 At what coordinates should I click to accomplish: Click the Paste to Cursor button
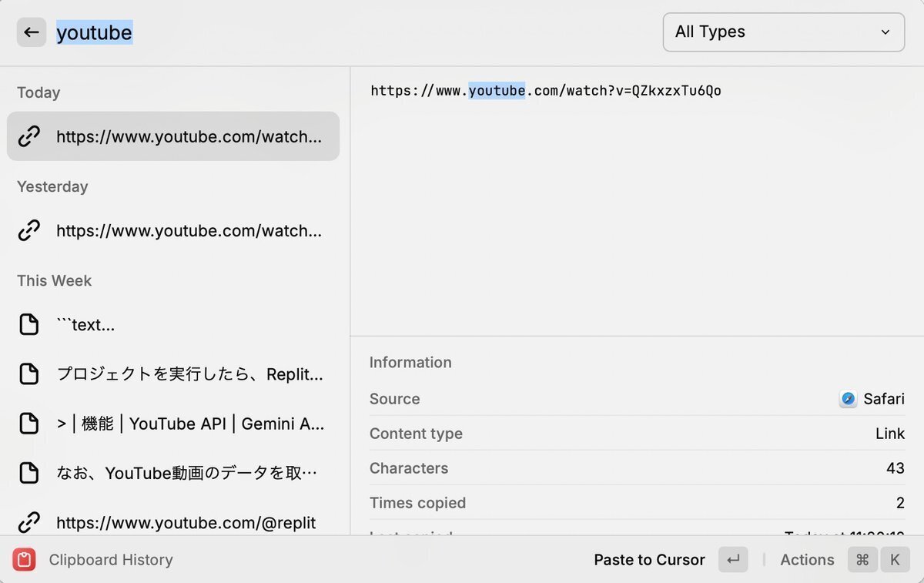[x=649, y=560]
